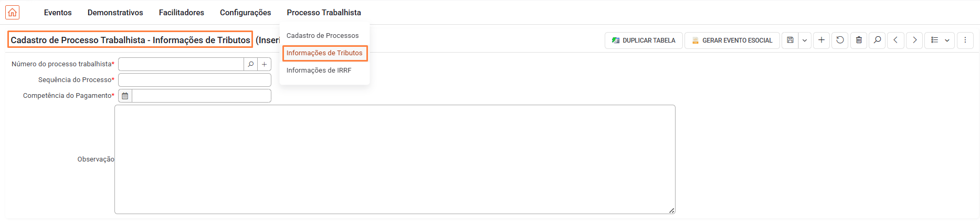Screen dimensions: 980x222
Task: Select Informações de IRRF menu entry
Action: click(319, 70)
